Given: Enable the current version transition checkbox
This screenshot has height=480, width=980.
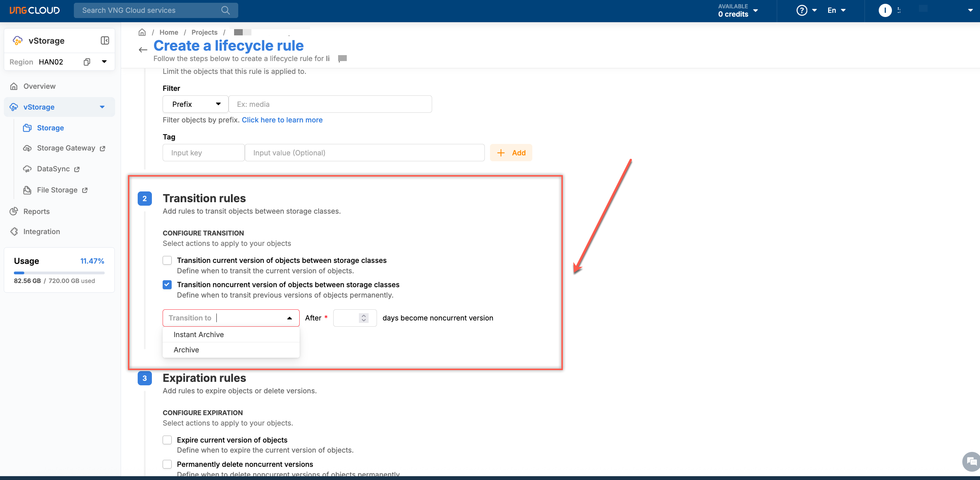Looking at the screenshot, I should pyautogui.click(x=167, y=260).
